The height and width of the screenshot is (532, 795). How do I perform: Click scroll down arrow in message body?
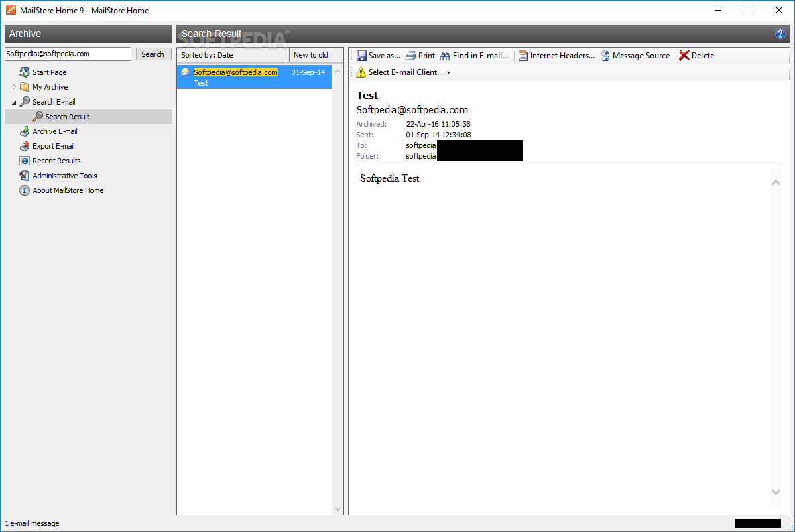tap(776, 492)
